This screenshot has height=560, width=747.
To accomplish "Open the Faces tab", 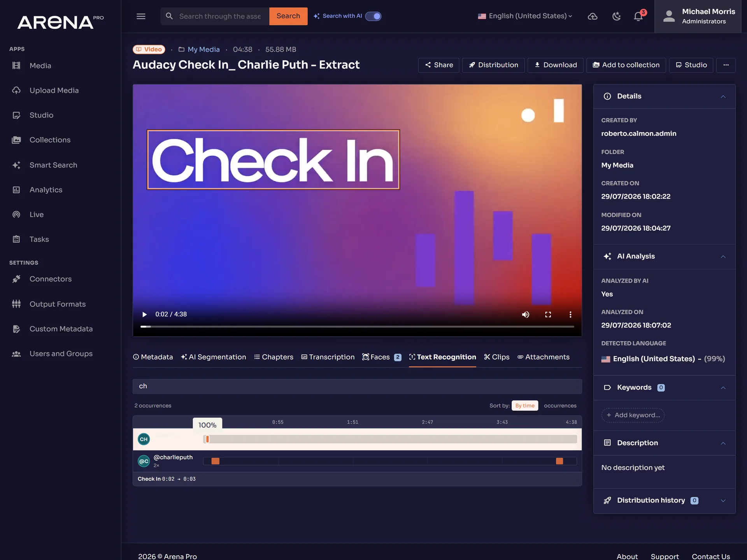I will (x=382, y=357).
